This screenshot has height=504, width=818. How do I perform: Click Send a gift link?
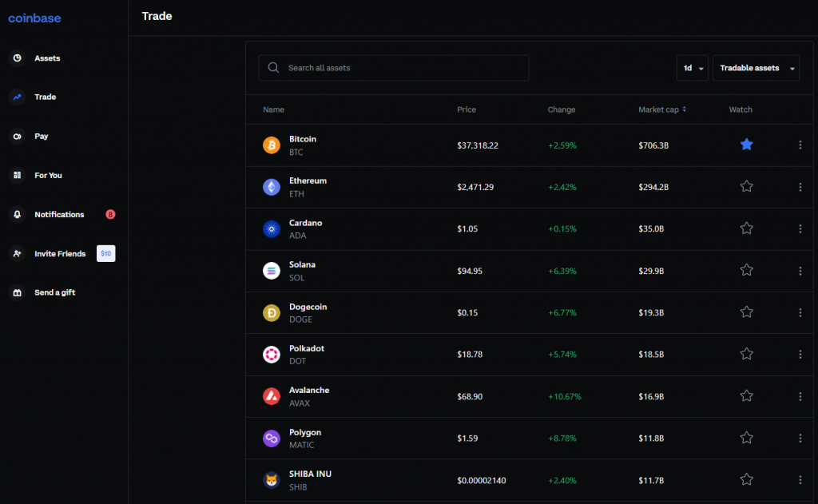(55, 292)
